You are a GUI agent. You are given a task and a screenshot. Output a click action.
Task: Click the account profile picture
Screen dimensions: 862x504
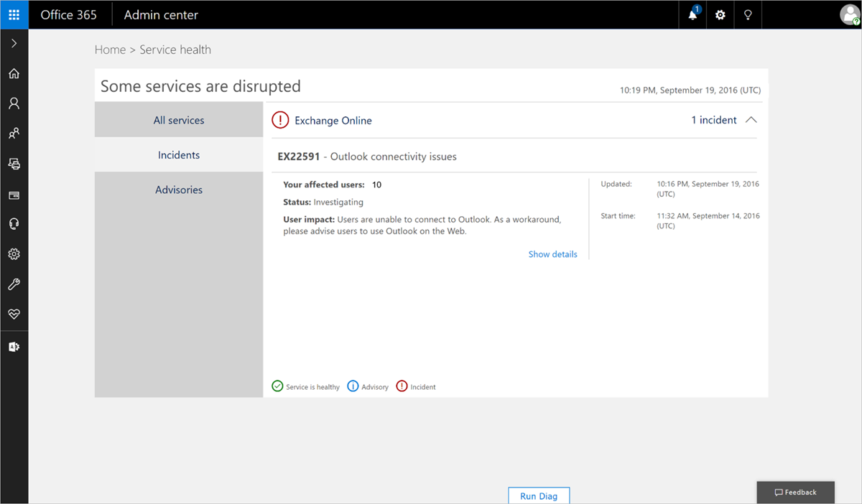tap(850, 14)
